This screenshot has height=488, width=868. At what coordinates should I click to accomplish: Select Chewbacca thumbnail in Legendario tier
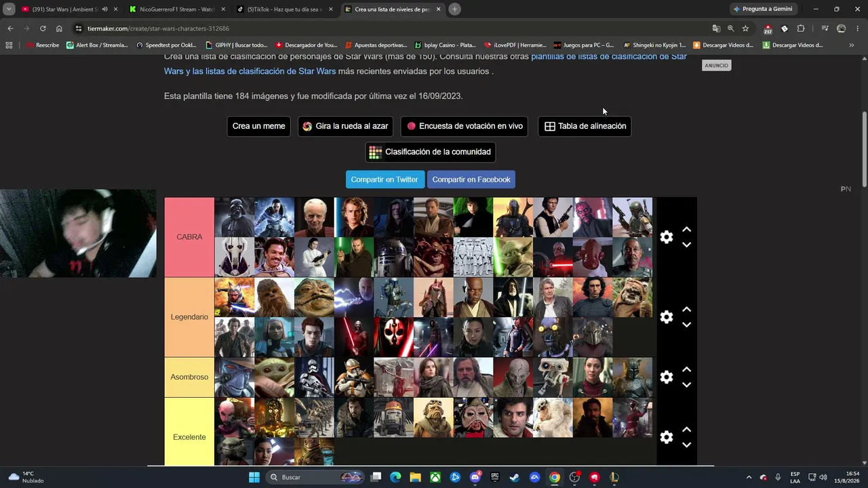pos(274,298)
